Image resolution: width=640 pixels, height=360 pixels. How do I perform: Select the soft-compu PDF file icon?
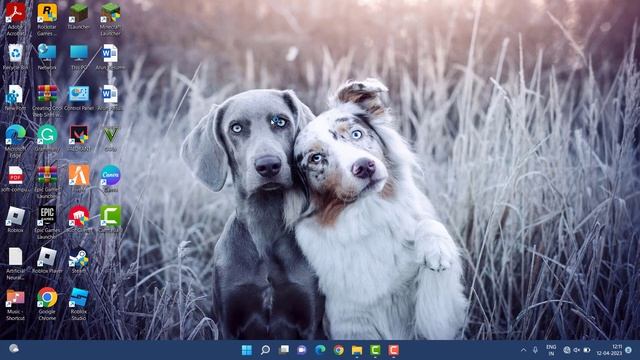click(x=16, y=179)
